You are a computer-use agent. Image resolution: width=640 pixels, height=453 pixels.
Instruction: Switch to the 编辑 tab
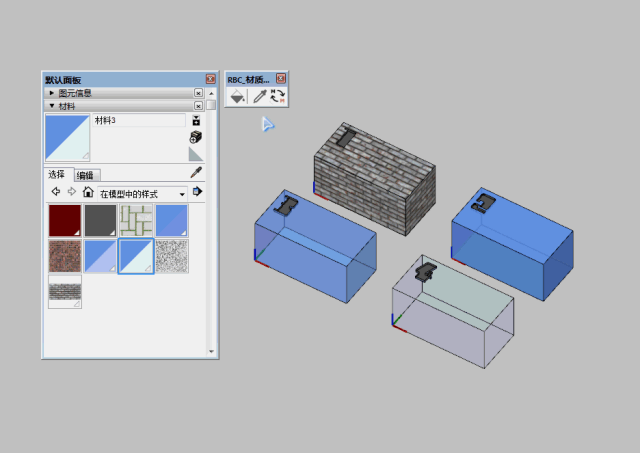pyautogui.click(x=85, y=175)
